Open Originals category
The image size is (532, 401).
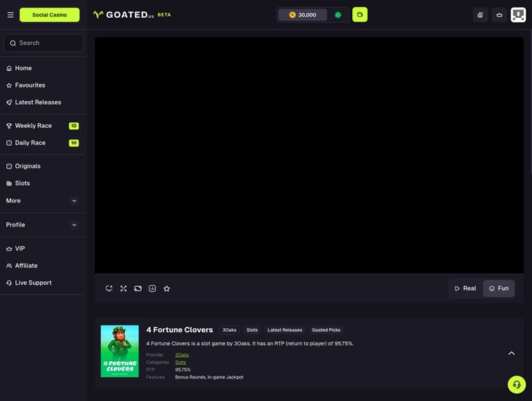coord(28,166)
